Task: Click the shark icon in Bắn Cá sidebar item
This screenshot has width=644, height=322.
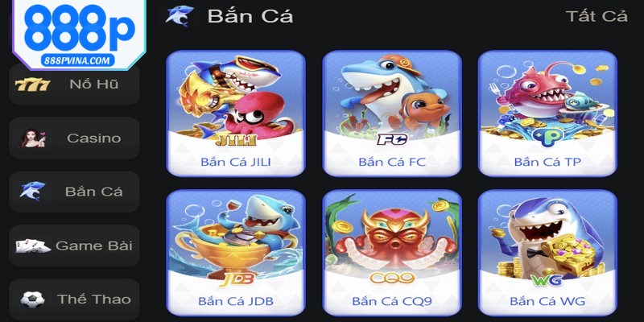Action: 32,192
